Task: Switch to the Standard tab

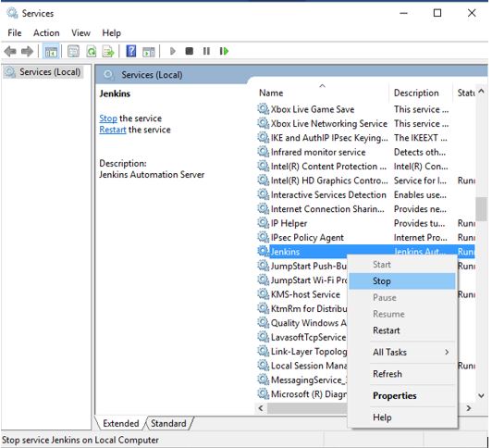Action: pyautogui.click(x=168, y=423)
